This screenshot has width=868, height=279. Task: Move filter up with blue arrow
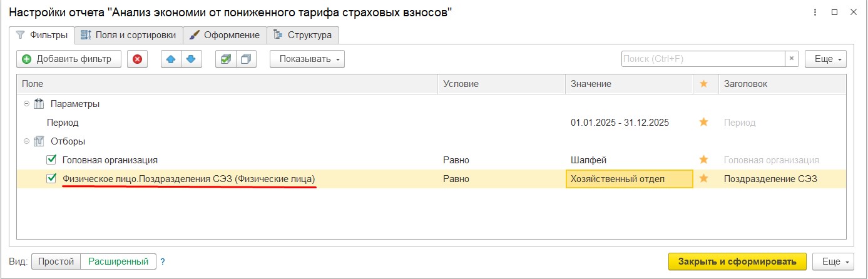(170, 59)
